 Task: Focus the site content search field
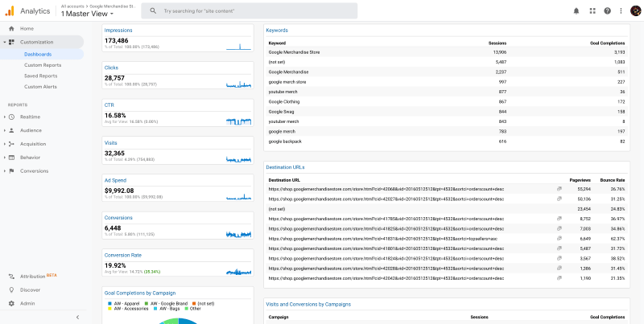click(250, 11)
